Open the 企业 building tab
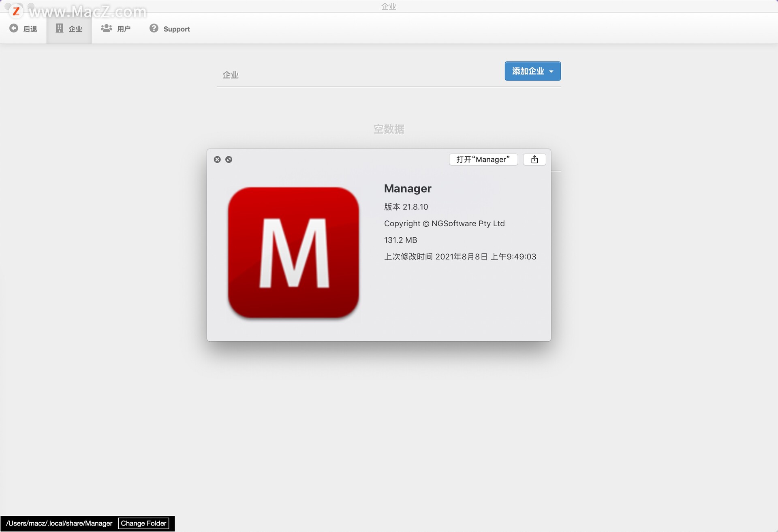 click(69, 28)
